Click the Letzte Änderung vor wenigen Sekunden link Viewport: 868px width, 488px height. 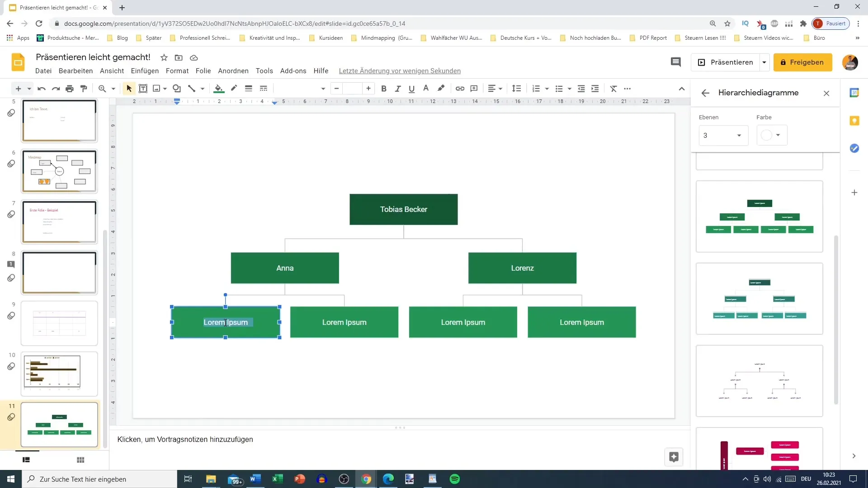400,71
